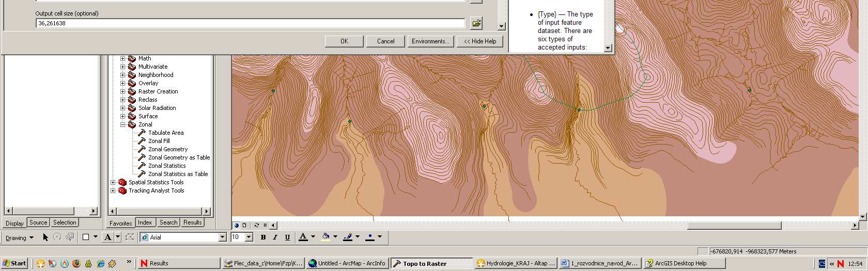Screen dimensions: 868x271
Task: Switch to the Results toolbox tab
Action: point(193,222)
